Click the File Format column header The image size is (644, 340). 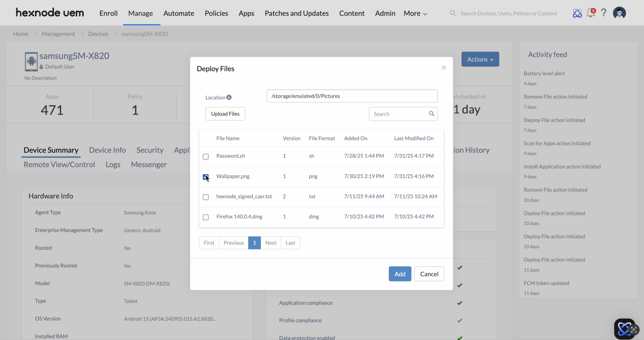click(x=322, y=138)
